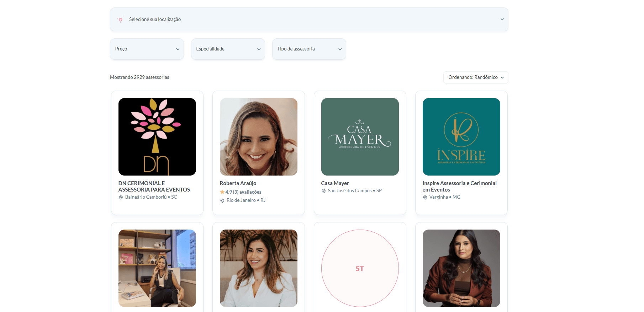Viewport: 644px width, 312px height.
Task: Change sorting via Ordenando: Randômico
Action: [476, 77]
